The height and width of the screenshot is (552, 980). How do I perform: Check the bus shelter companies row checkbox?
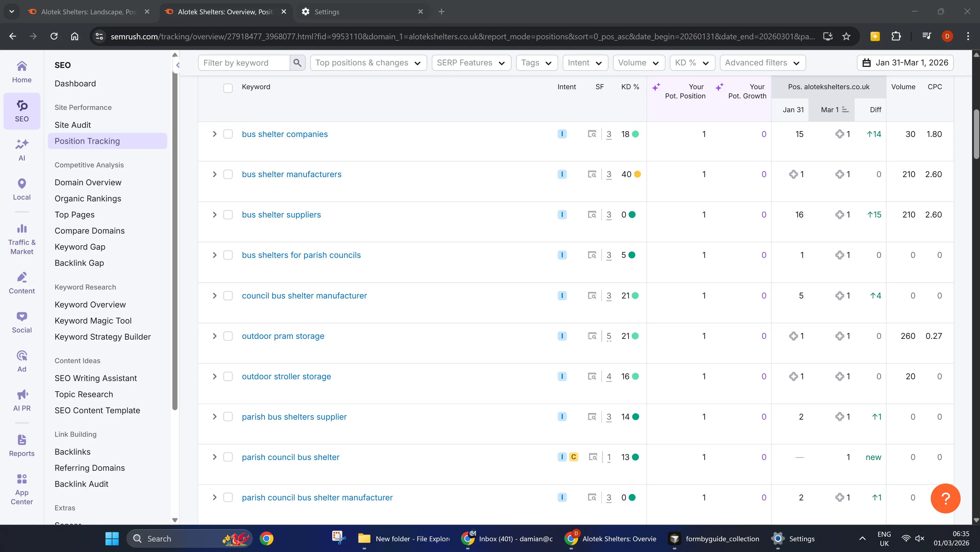(x=228, y=134)
